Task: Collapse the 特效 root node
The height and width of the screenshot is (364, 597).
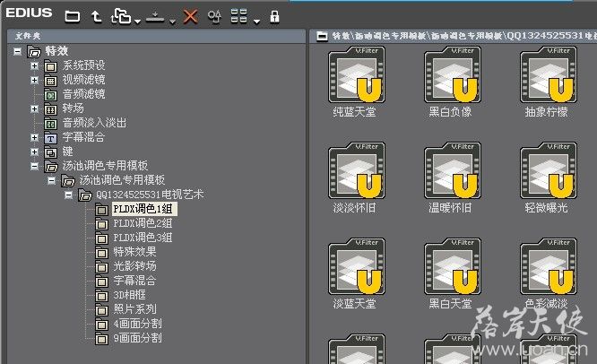Action: click(x=18, y=51)
